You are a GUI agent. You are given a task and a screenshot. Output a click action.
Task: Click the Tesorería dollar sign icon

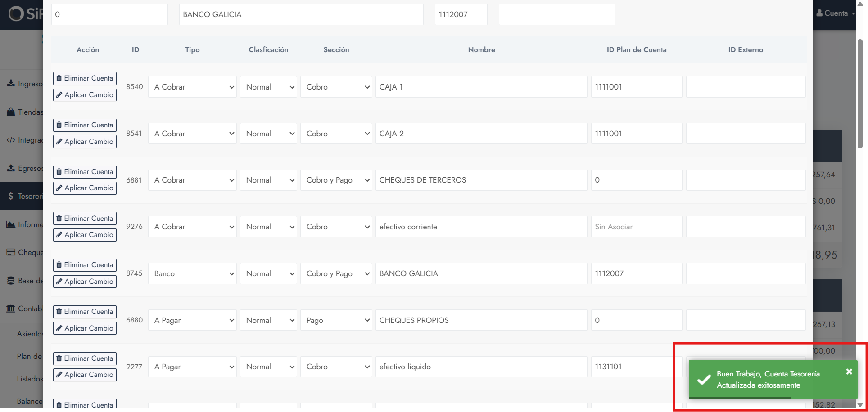11,196
